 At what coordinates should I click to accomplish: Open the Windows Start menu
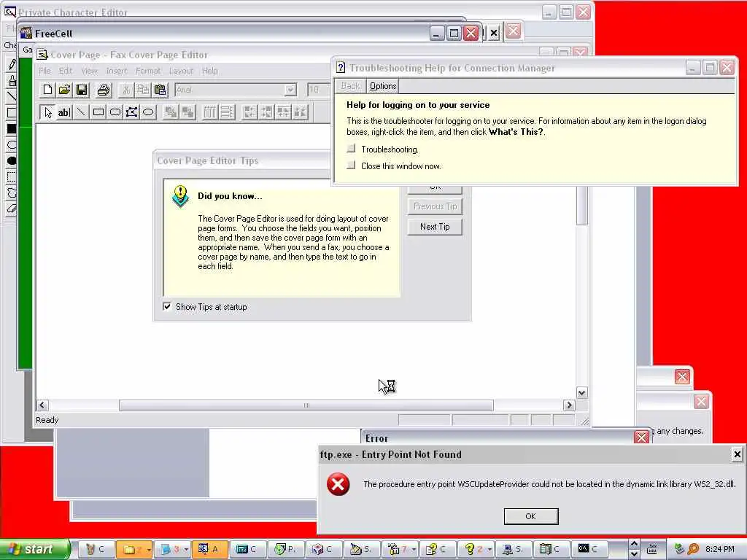pos(34,549)
